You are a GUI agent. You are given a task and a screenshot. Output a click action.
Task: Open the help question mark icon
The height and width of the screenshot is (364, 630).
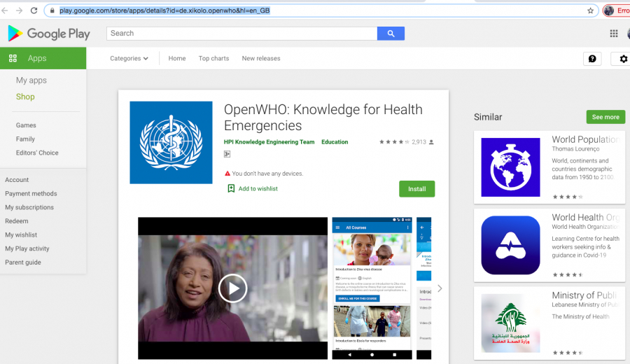[x=591, y=59]
